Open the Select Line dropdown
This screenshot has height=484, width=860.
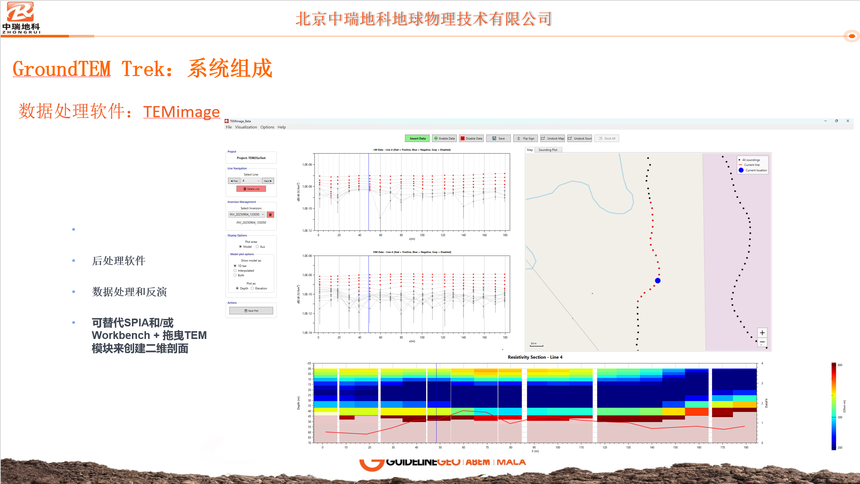(x=251, y=181)
